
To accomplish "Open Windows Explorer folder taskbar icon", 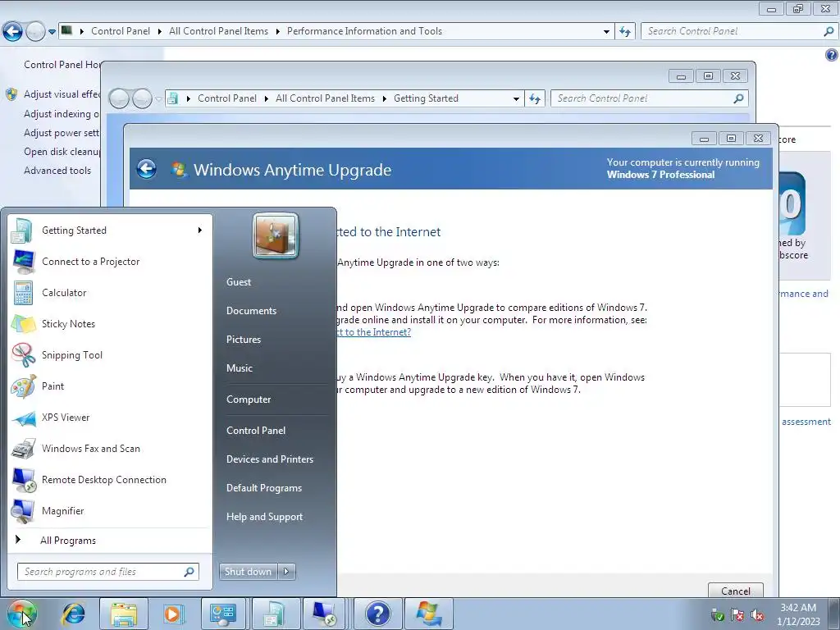I will [124, 614].
